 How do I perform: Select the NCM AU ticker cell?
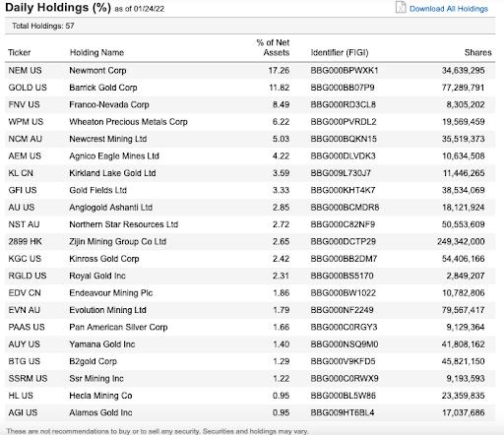pyautogui.click(x=26, y=139)
